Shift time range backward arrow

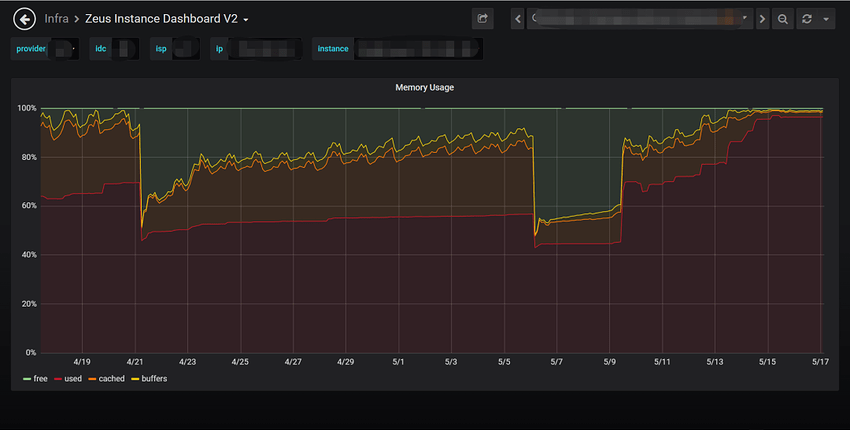(518, 19)
